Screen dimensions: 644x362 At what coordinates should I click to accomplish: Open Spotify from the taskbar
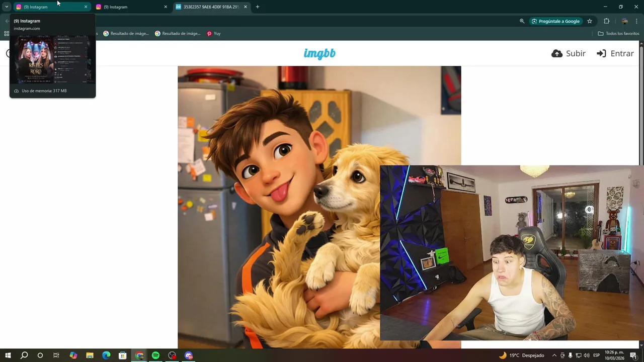pos(155,355)
